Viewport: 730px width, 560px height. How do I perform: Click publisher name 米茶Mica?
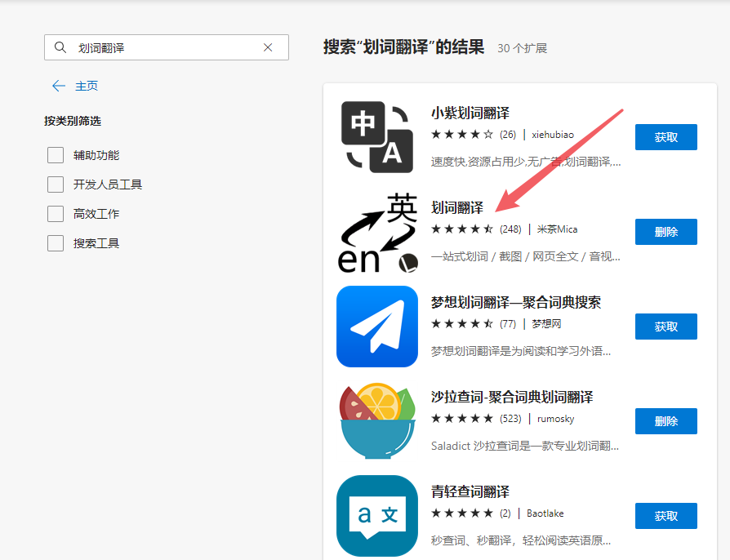pyautogui.click(x=557, y=229)
